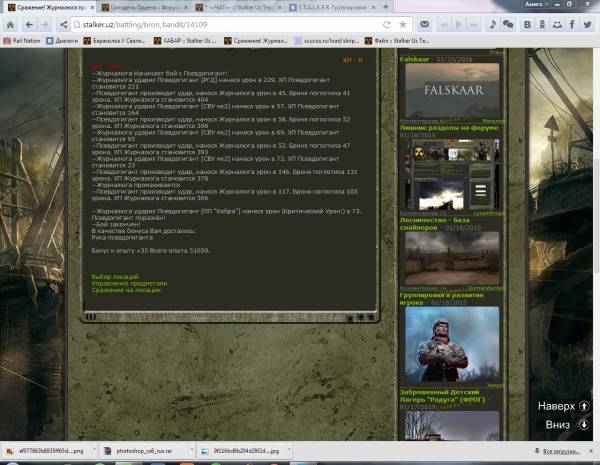The image size is (600, 465).
Task: Open the 'Файл :: Stalker Uz' bookmark
Action: [397, 41]
